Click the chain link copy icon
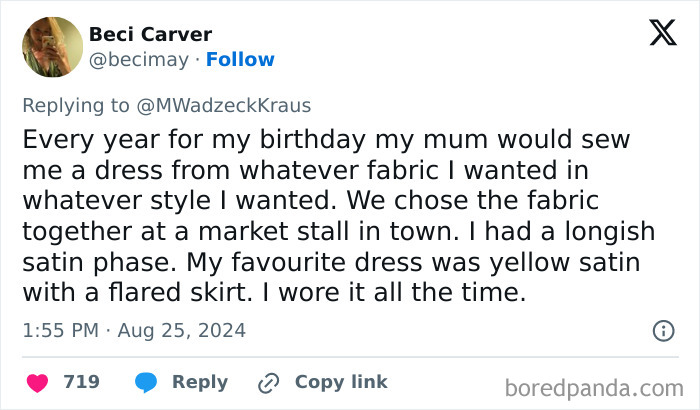The height and width of the screenshot is (410, 700). coord(268,382)
